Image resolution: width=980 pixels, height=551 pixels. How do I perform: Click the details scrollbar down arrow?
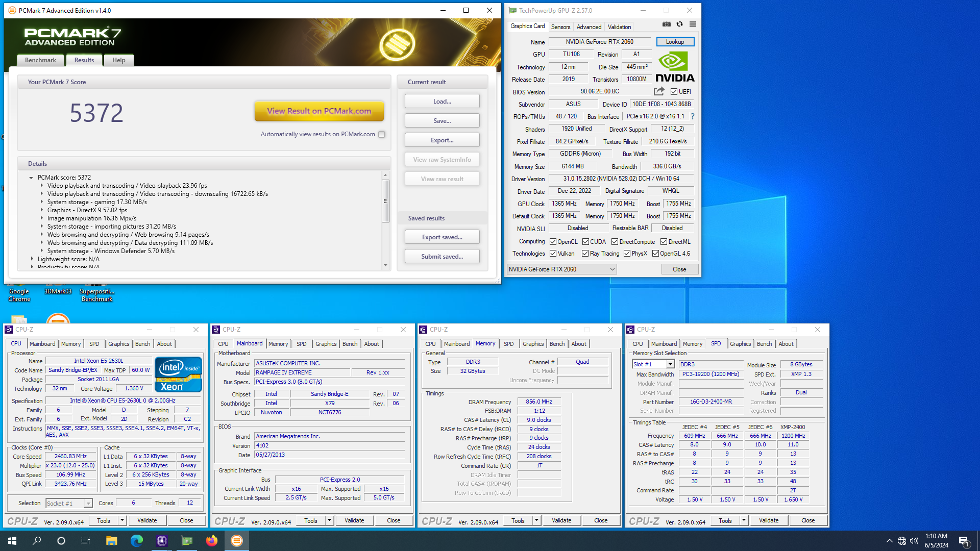pyautogui.click(x=385, y=265)
